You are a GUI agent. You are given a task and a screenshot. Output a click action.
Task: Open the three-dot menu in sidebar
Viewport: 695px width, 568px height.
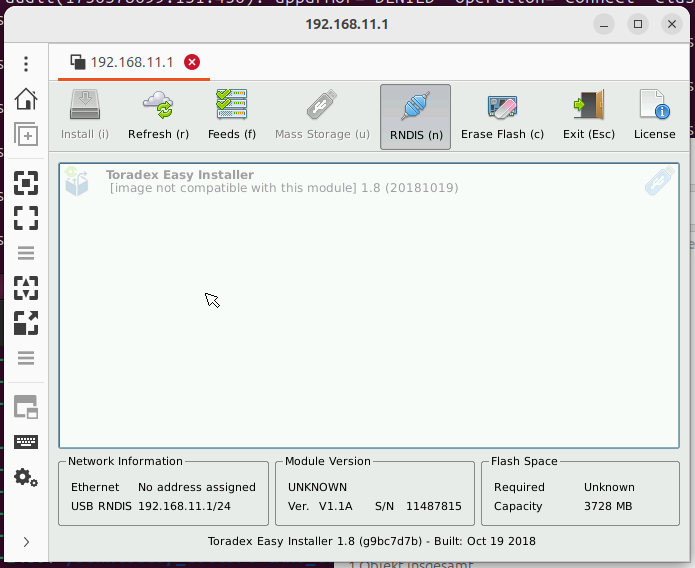point(26,64)
